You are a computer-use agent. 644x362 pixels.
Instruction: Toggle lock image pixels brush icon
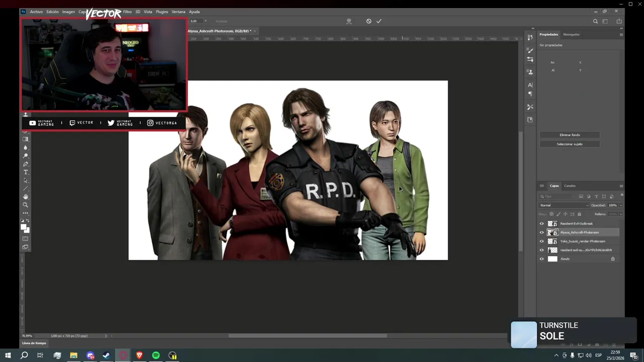click(x=558, y=214)
